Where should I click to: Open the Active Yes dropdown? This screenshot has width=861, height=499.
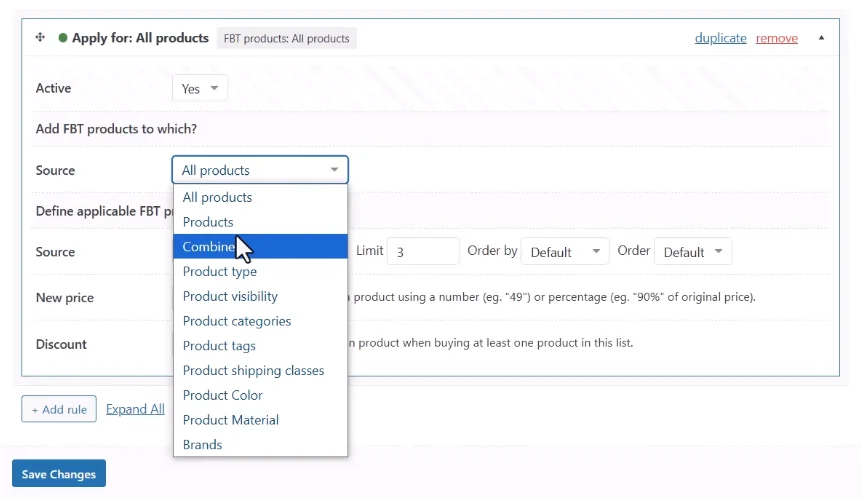click(200, 89)
